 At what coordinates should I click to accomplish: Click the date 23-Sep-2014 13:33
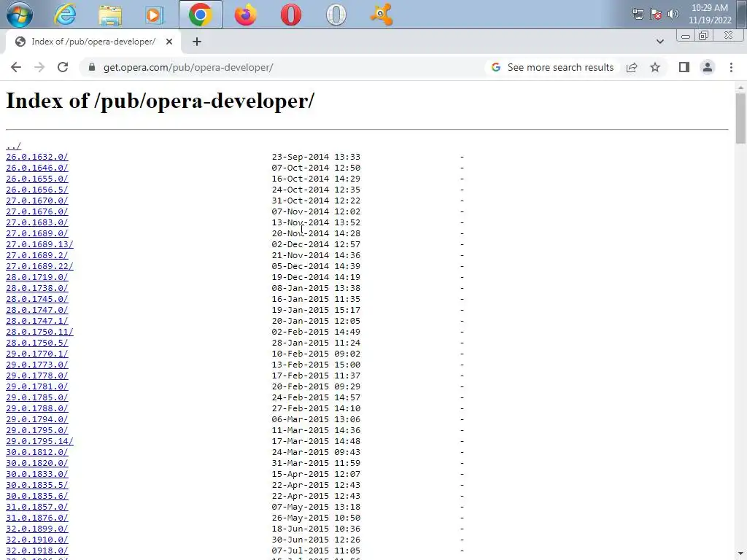[x=316, y=157]
